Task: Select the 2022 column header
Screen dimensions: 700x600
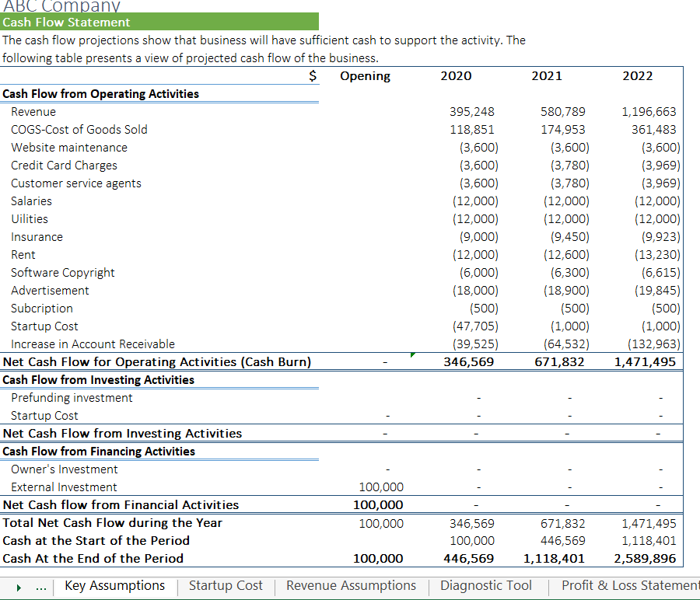Action: (x=638, y=76)
